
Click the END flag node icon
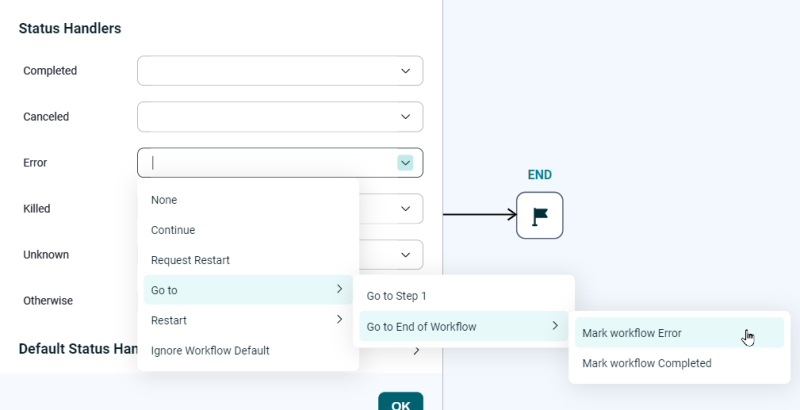tap(539, 215)
